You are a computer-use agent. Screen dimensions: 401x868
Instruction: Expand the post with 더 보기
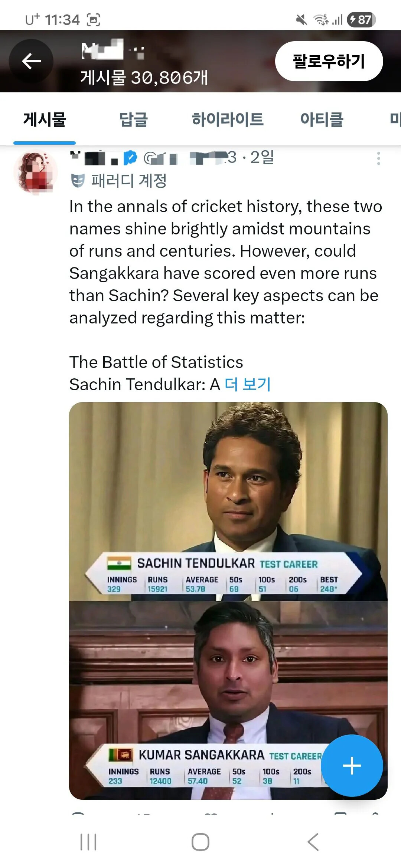pyautogui.click(x=248, y=384)
